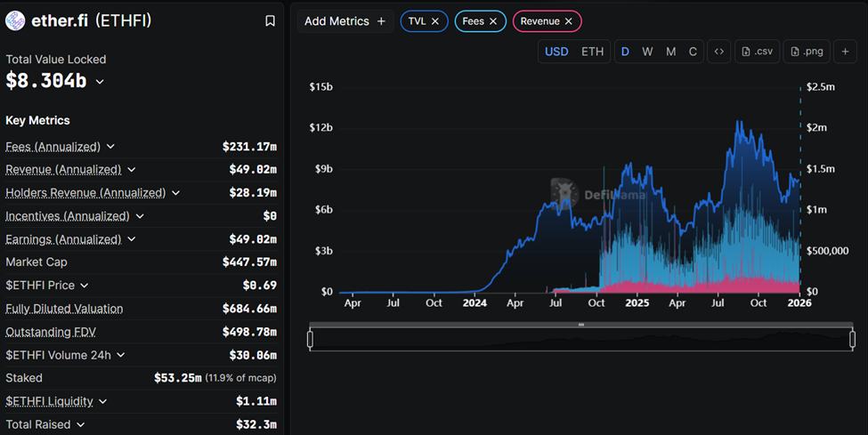This screenshot has height=435, width=868.
Task: Click the plus icon after .png
Action: [846, 52]
